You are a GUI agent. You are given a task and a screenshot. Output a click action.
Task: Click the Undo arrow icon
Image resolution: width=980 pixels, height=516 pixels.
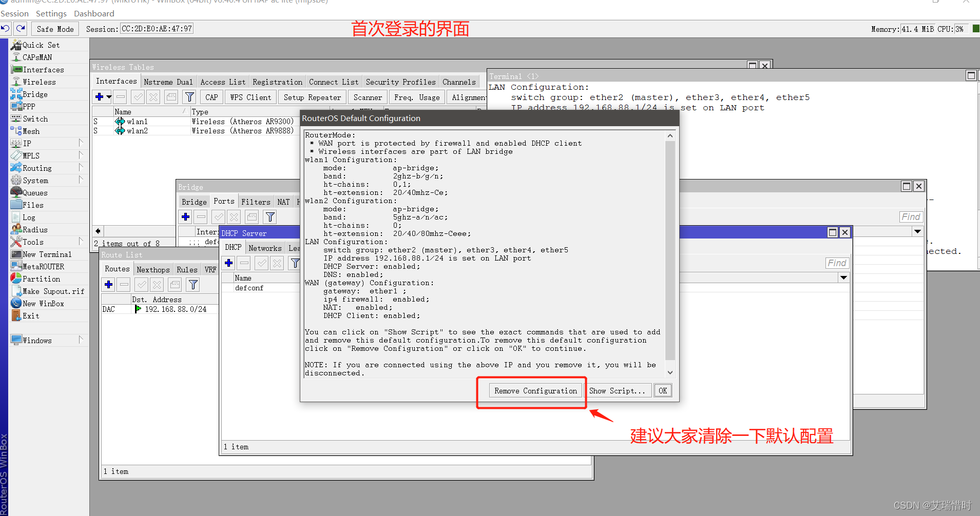point(6,29)
